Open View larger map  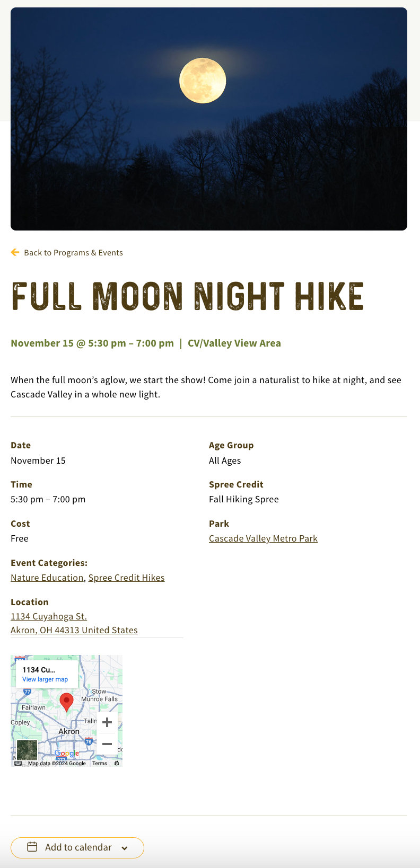[x=45, y=679]
